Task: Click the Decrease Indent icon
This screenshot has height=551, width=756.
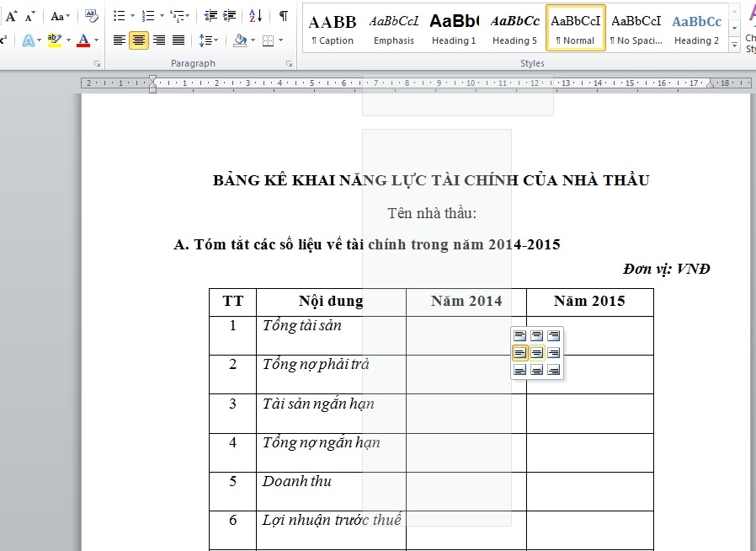Action: [x=210, y=15]
